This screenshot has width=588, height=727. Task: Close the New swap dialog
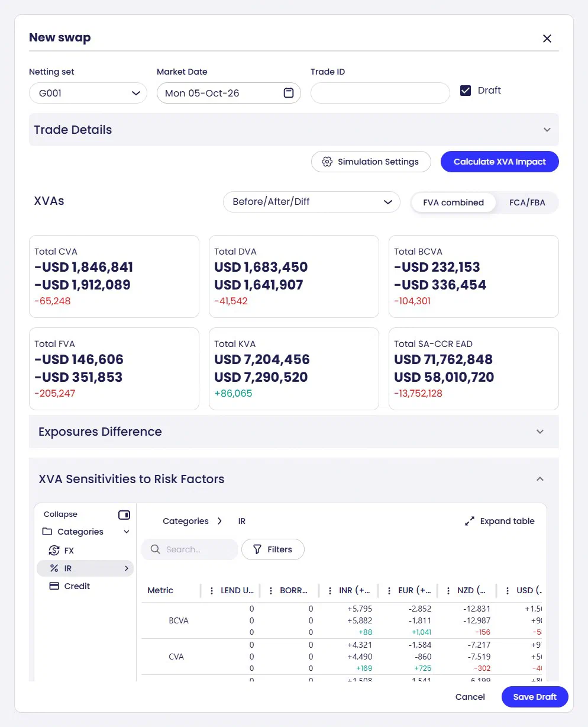click(x=547, y=38)
